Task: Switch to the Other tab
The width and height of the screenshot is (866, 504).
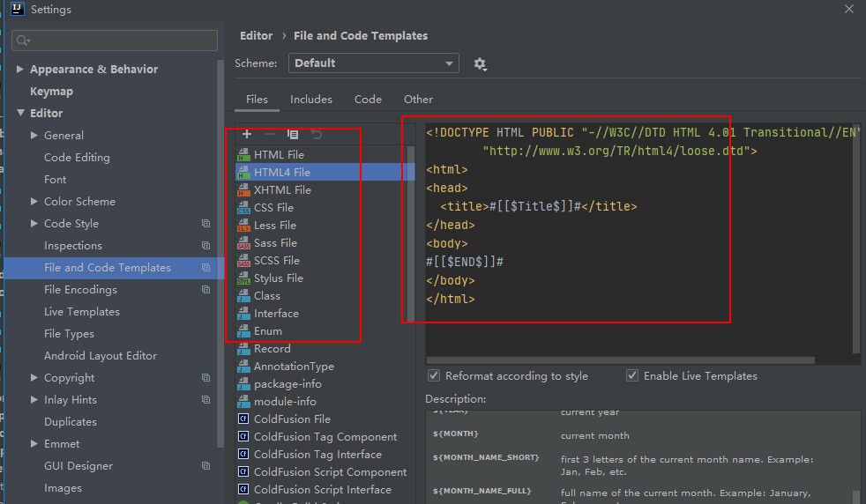Action: click(x=418, y=100)
